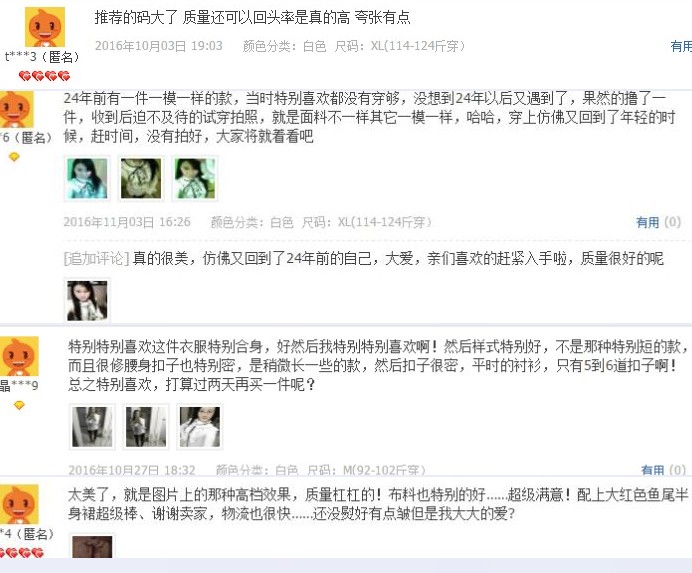Viewport: 692px width, 573px height.
Task: Click the avatar of reviewer *4（匿名）
Action: (x=19, y=504)
